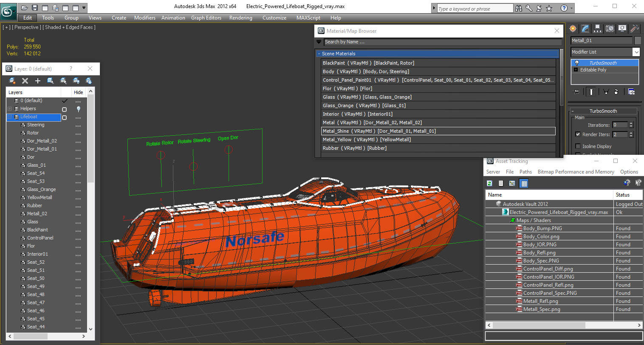Expand the Helpers layer tree
Viewport: 644px width, 345px height.
point(9,108)
